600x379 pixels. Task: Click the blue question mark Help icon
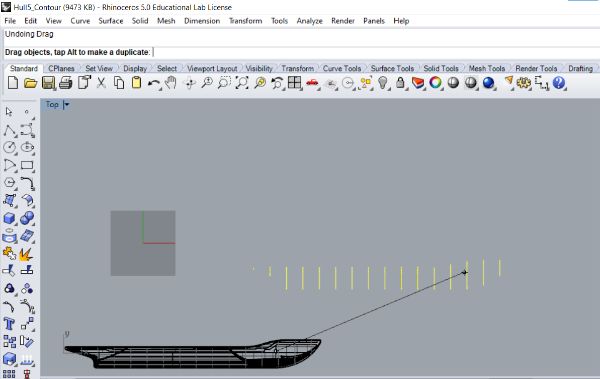tap(559, 83)
